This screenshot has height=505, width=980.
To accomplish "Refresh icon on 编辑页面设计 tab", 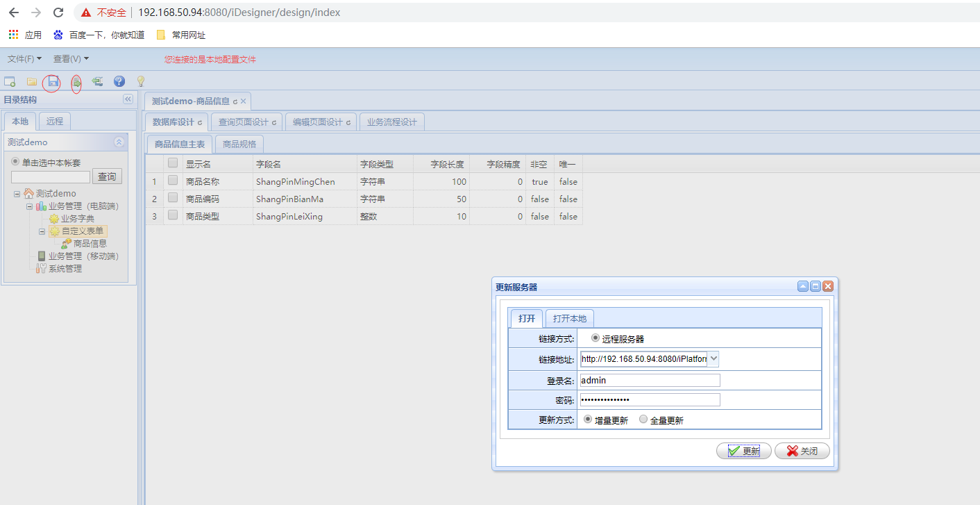I will pos(348,122).
